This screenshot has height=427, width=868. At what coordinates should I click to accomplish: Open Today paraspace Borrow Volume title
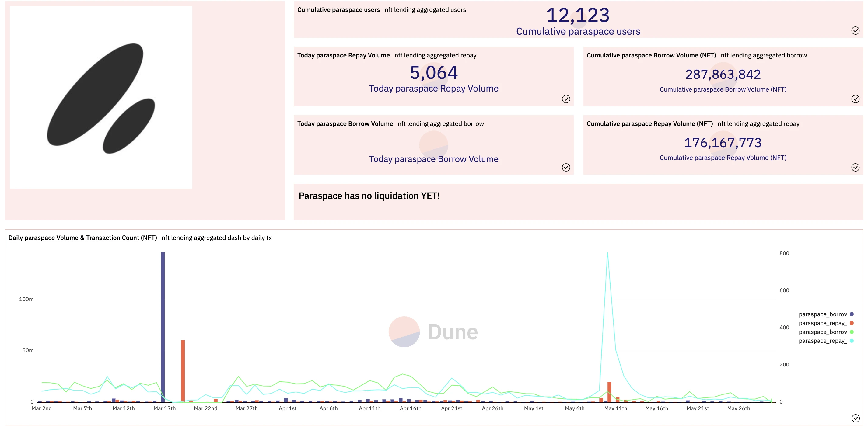click(345, 123)
